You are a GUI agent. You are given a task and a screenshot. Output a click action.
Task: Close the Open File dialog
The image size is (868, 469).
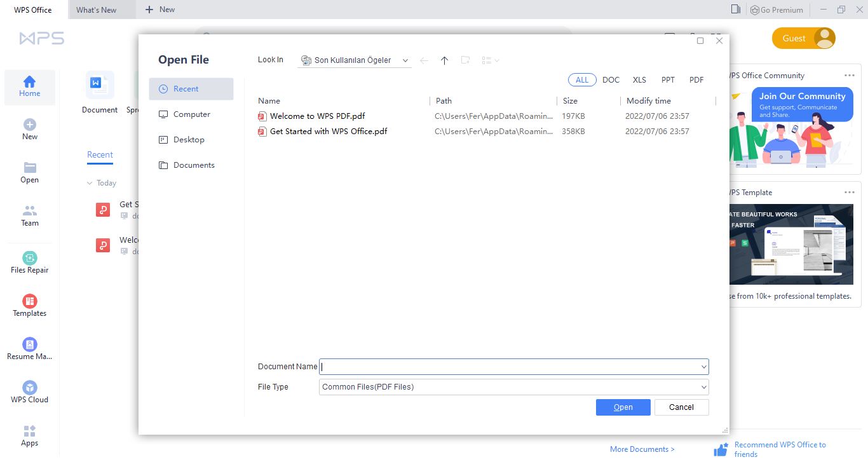point(719,41)
